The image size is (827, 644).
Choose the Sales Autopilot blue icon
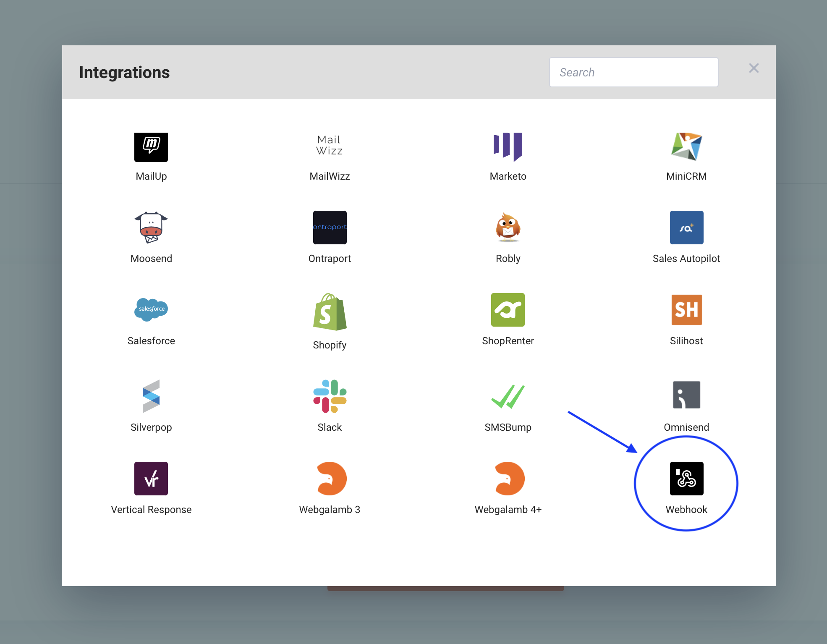point(686,228)
